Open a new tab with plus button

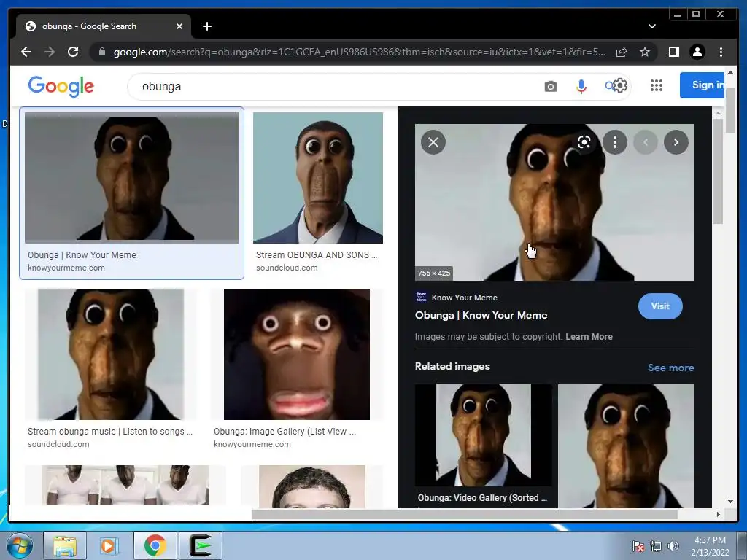207,26
